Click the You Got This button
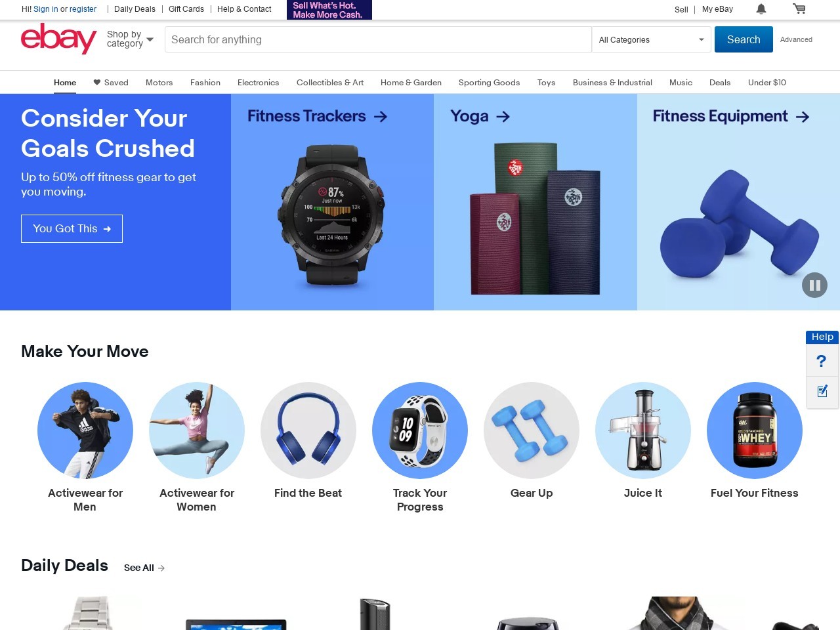 (72, 228)
